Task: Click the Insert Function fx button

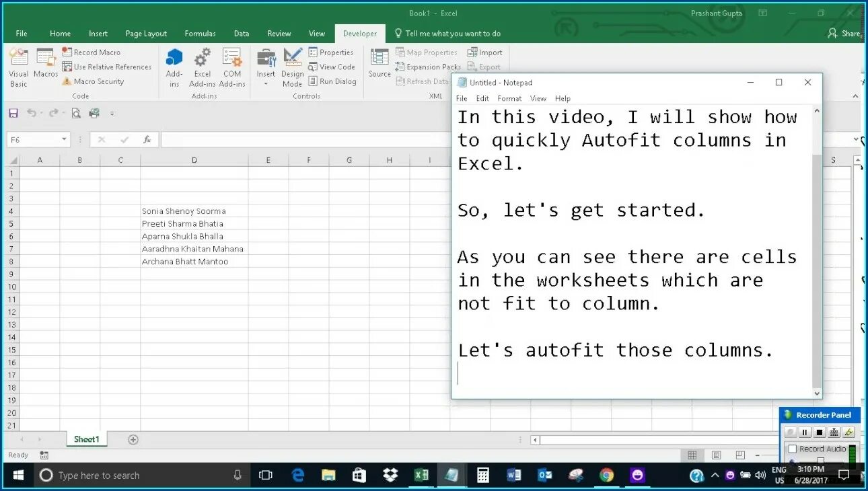Action: point(147,140)
